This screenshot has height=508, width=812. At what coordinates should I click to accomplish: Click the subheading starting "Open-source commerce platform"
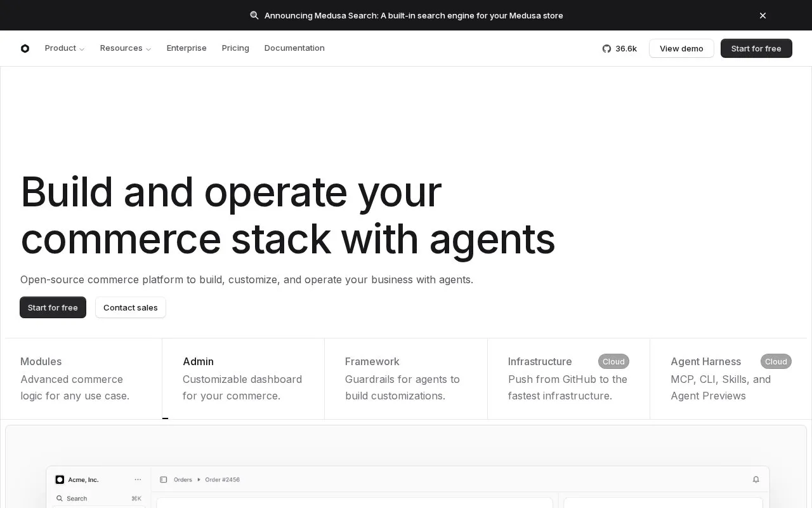tap(247, 279)
